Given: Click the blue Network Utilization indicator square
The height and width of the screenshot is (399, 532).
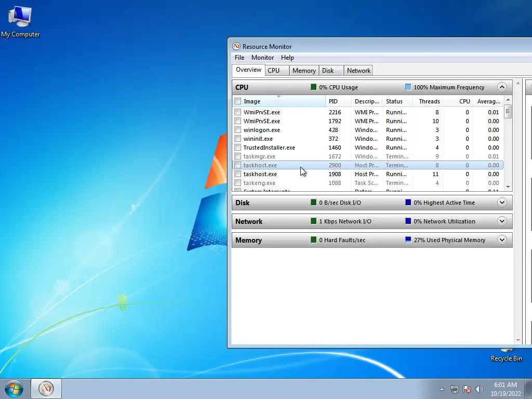Looking at the screenshot, I should [x=408, y=221].
